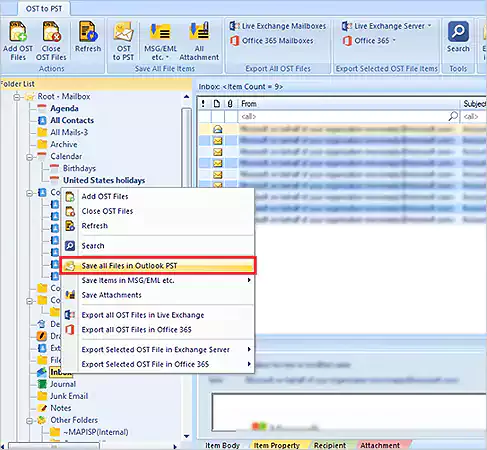The height and width of the screenshot is (450, 487).
Task: Click the Inbox folder icon in tree
Action: pyautogui.click(x=42, y=372)
